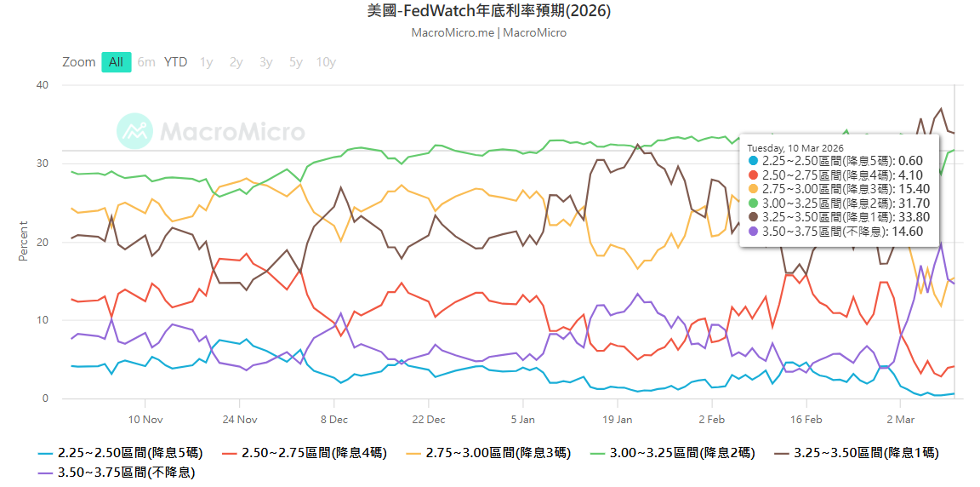Image resolution: width=980 pixels, height=487 pixels.
Task: Click the purple line swatch in legend
Action: pyautogui.click(x=45, y=472)
